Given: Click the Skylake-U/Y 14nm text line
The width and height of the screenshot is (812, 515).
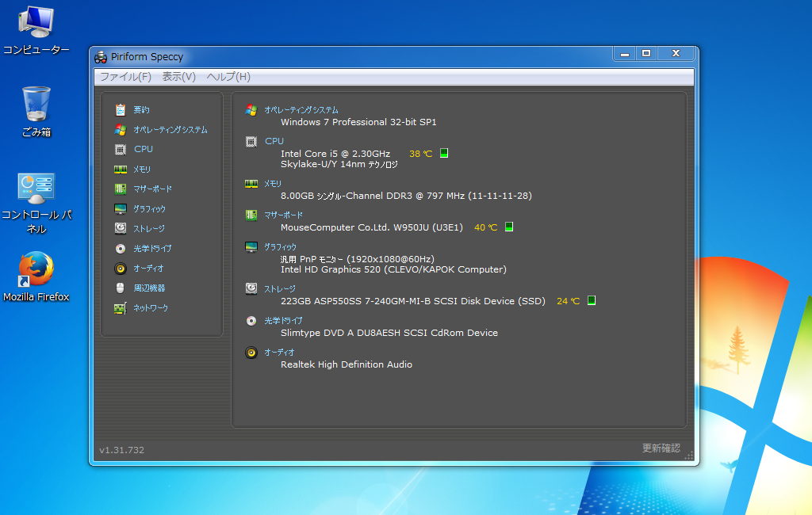Looking at the screenshot, I should click(339, 164).
